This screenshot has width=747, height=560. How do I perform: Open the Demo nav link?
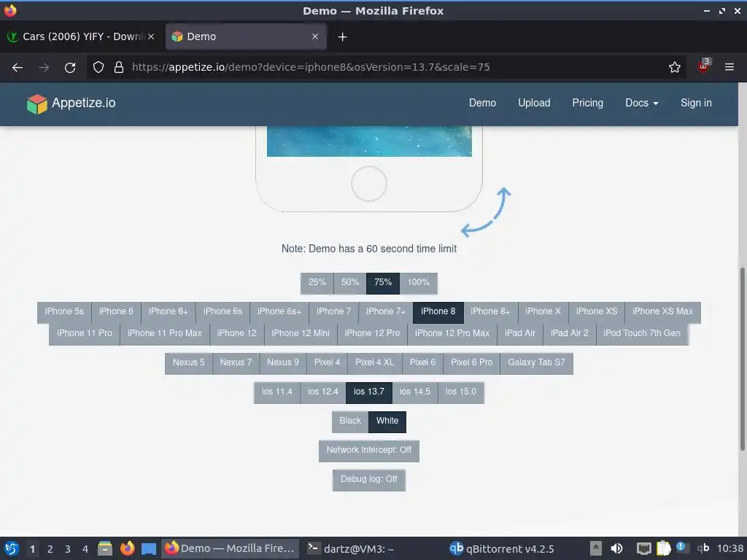tap(482, 103)
